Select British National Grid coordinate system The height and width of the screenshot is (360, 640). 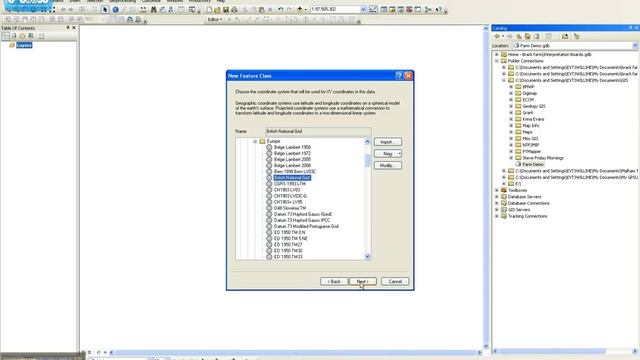(x=292, y=178)
